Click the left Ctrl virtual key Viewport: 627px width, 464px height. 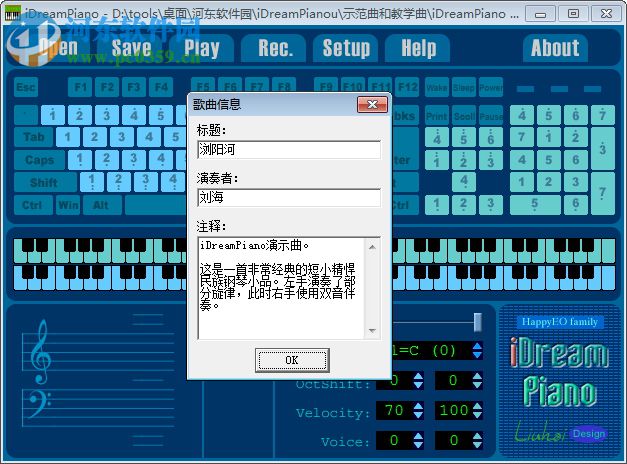tap(32, 205)
